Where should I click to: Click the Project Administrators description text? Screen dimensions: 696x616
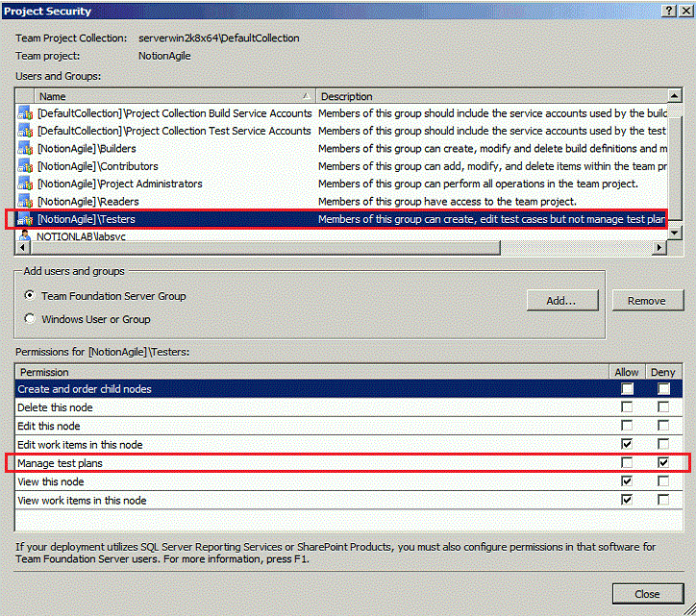pos(478,184)
